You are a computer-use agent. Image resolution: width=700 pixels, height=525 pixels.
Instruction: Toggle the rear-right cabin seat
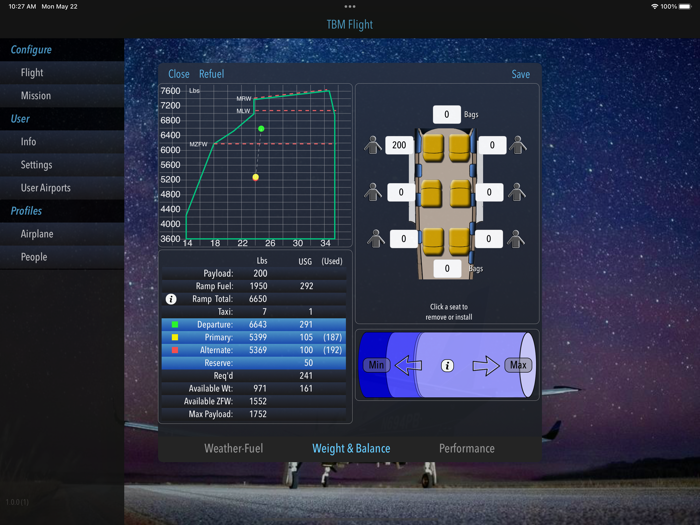tap(459, 241)
